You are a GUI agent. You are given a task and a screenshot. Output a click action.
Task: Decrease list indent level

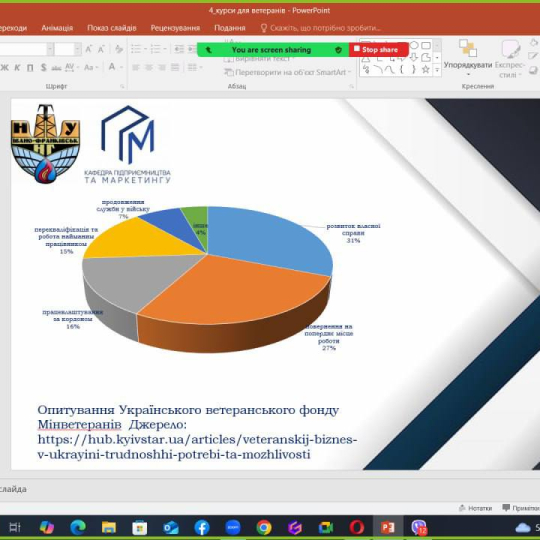pos(179,49)
